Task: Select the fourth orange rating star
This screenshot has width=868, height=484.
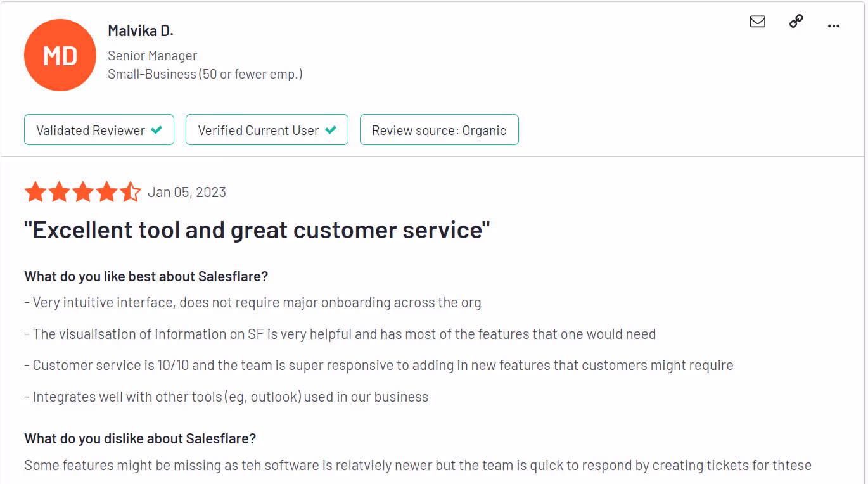Action: pos(106,191)
